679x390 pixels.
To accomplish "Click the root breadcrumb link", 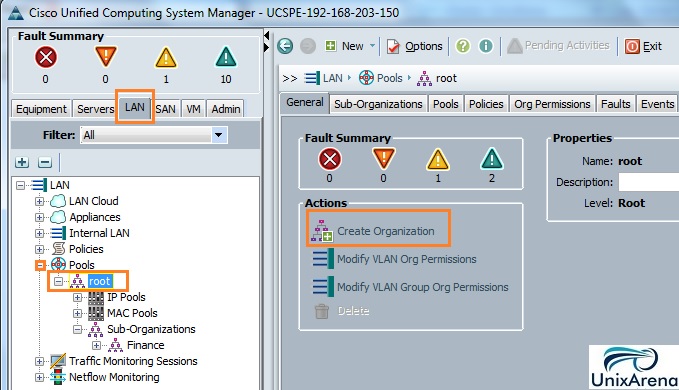I will 446,78.
